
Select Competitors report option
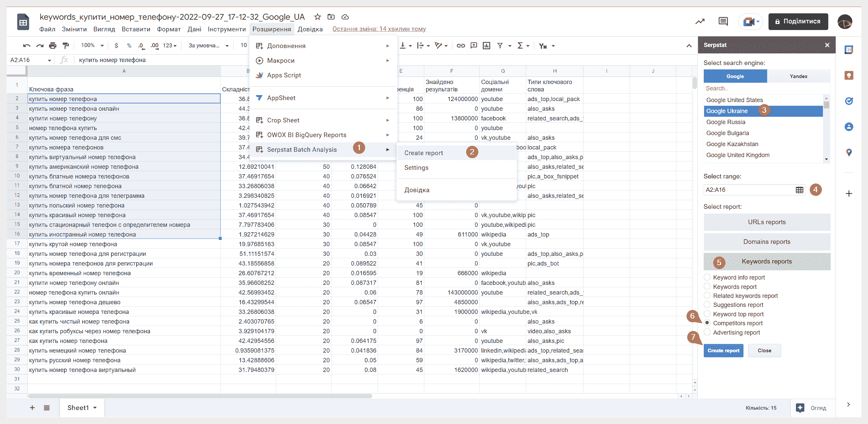(x=707, y=323)
